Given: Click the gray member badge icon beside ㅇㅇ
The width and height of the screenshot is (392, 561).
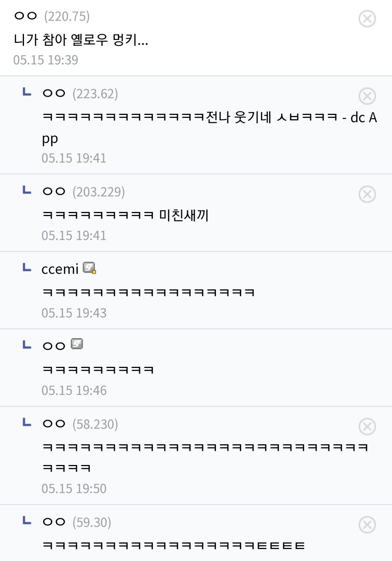Looking at the screenshot, I should 77,344.
